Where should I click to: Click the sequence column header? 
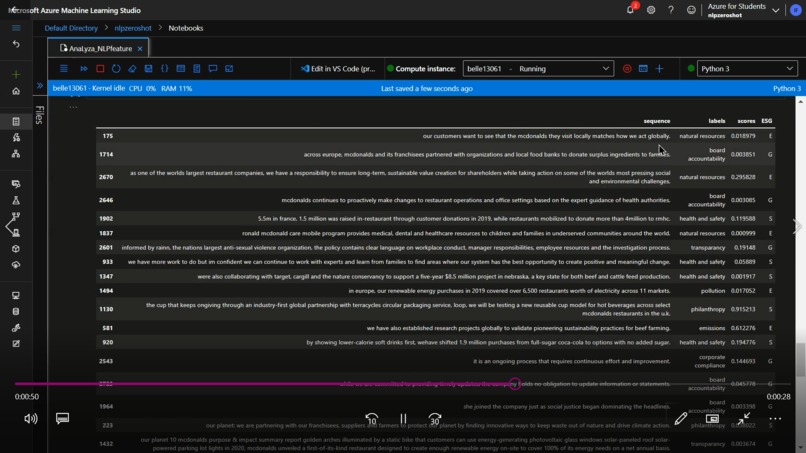coord(657,121)
